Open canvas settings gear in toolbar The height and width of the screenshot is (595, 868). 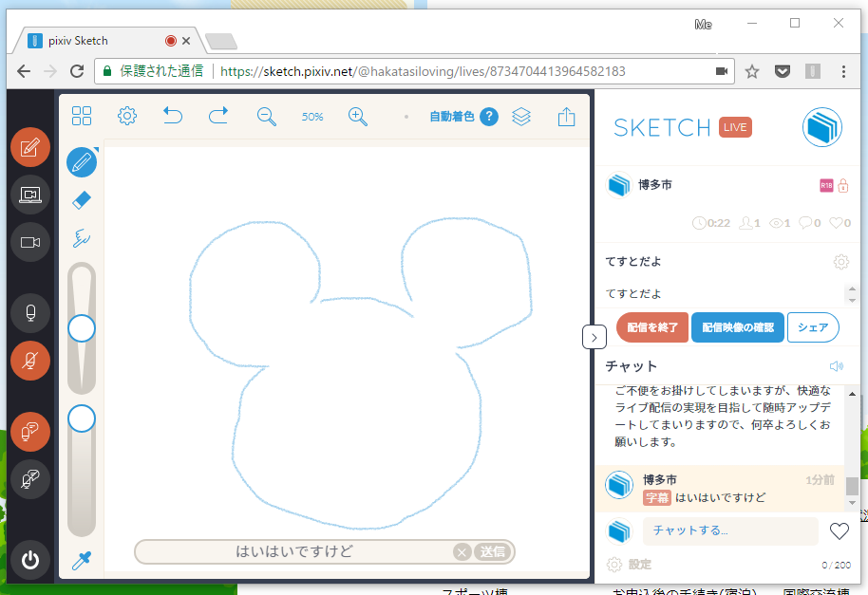[x=127, y=116]
